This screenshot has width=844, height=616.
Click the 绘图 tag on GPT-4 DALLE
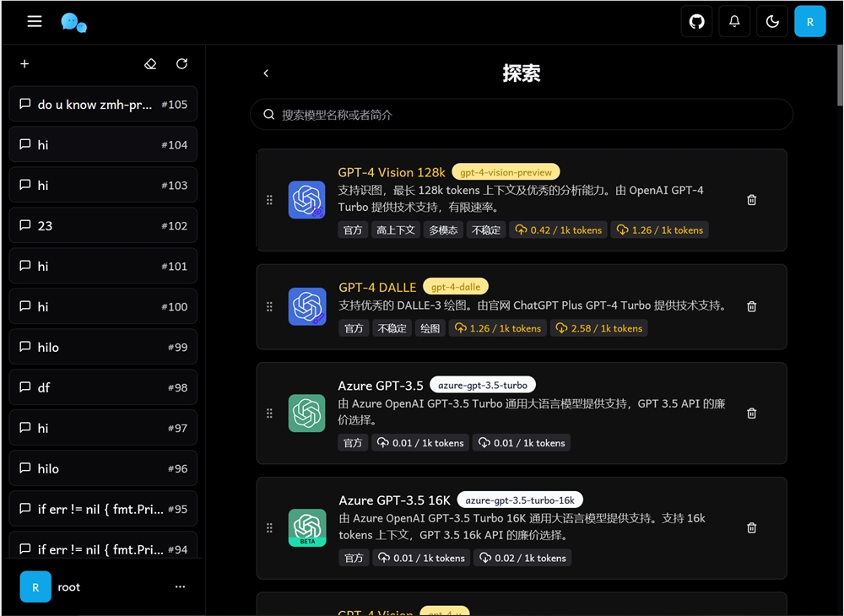tap(430, 328)
